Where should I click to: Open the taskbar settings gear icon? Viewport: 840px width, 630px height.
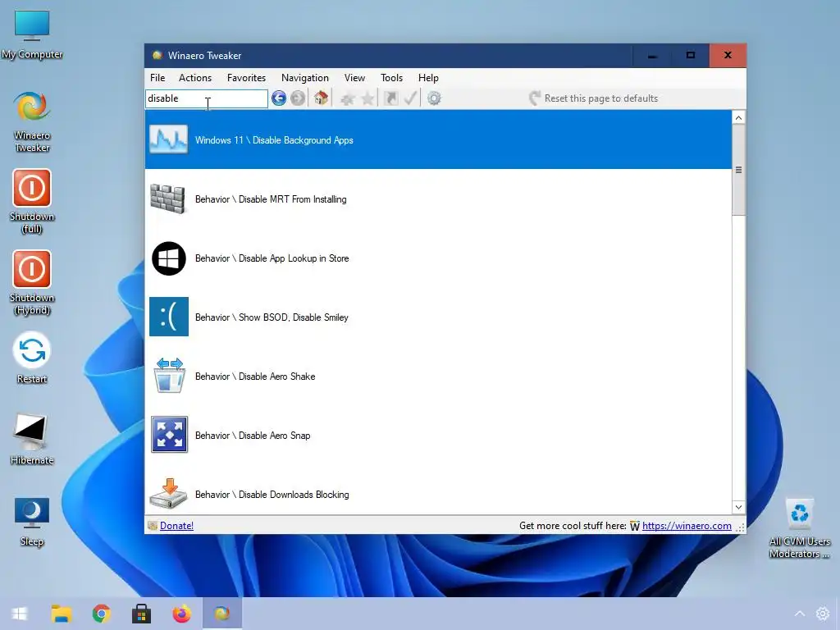823,614
